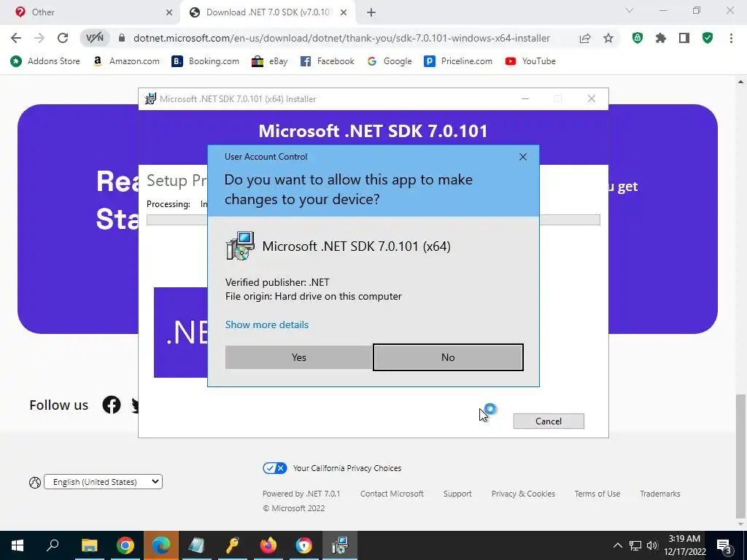Image resolution: width=747 pixels, height=560 pixels.
Task: Open the Windows Start menu
Action: pyautogui.click(x=18, y=545)
